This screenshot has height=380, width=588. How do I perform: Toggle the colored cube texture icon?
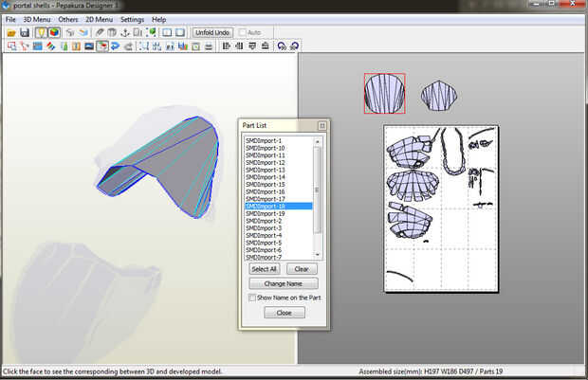54,32
